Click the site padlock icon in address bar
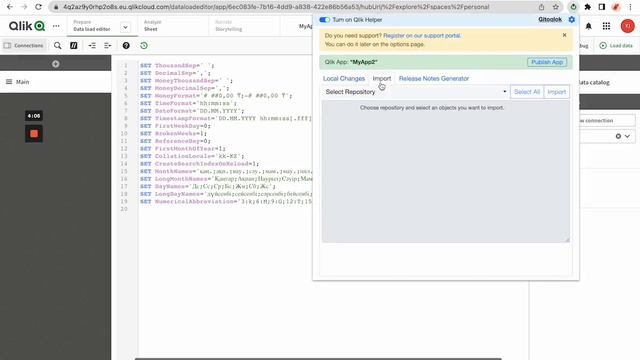 coord(56,7)
